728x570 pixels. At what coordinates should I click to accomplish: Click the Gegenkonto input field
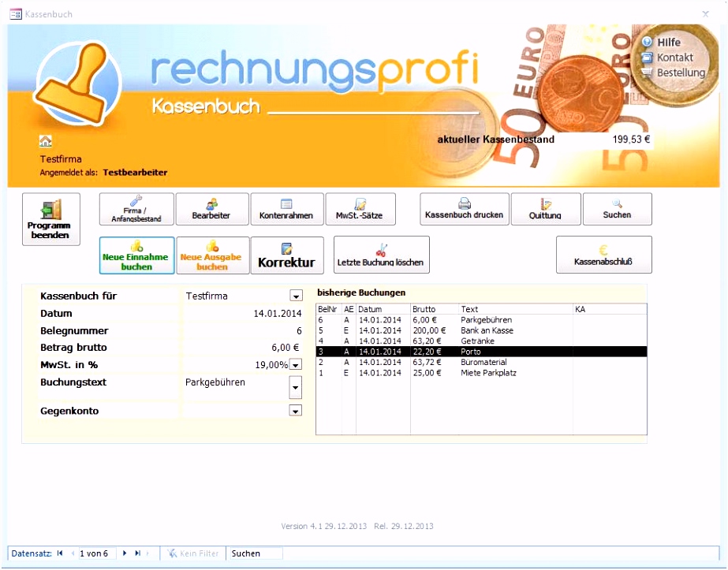pos(237,411)
